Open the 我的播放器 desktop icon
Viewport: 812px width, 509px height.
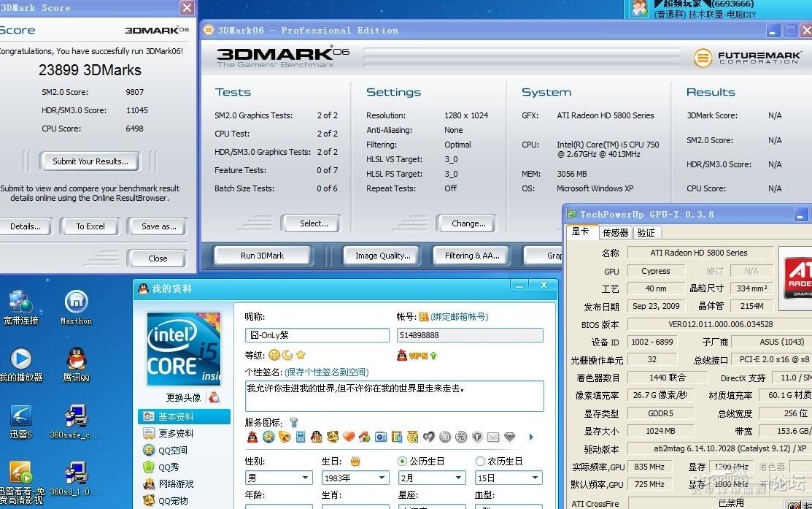[x=20, y=365]
